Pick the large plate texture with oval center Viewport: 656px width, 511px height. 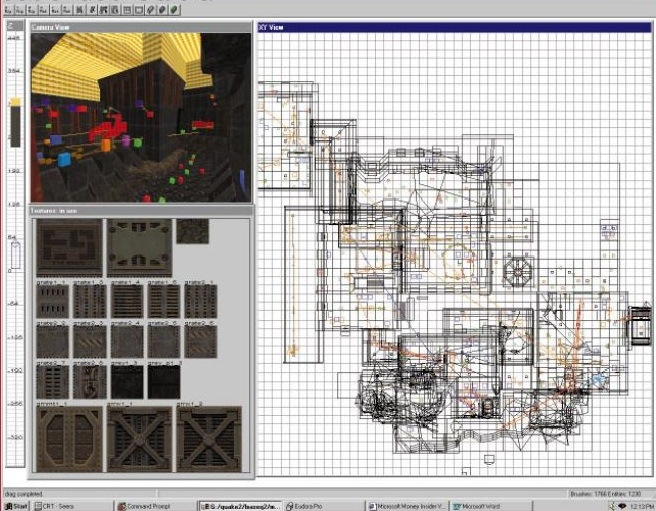[x=139, y=248]
